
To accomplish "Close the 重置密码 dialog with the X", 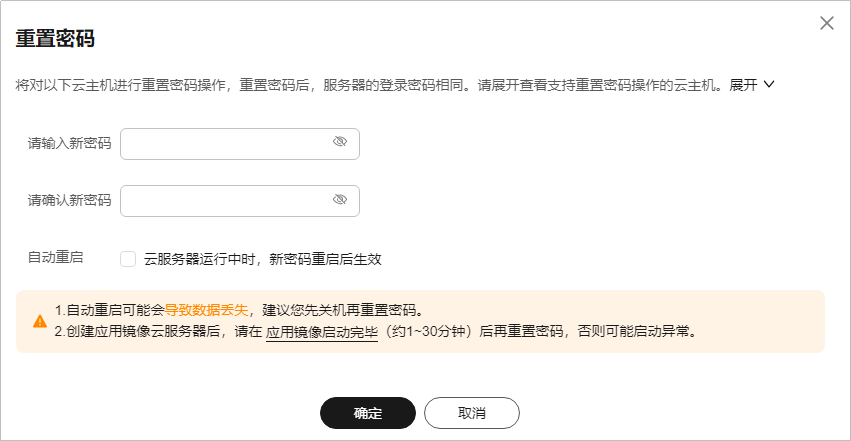I will point(827,23).
